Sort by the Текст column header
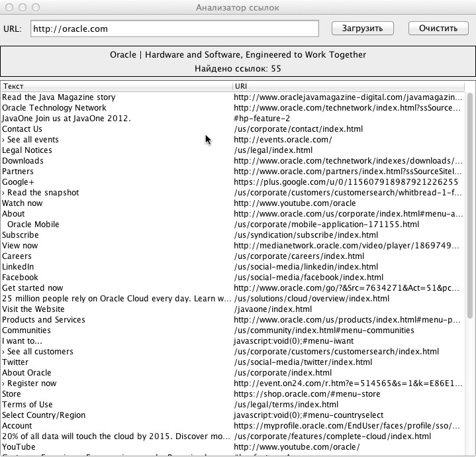Screen dimensions: 476x457 (x=117, y=86)
